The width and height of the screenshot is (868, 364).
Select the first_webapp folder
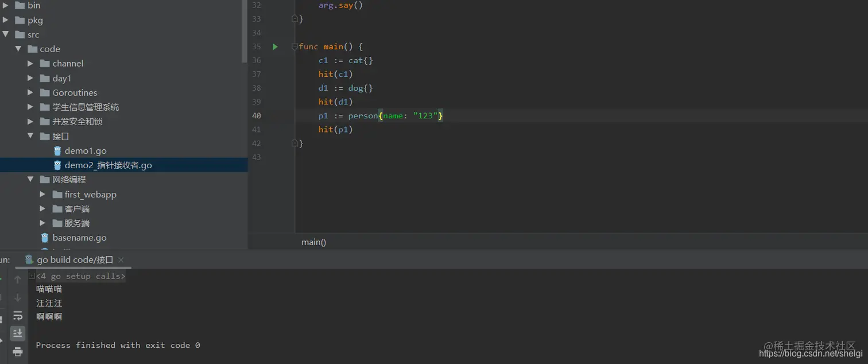tap(90, 195)
